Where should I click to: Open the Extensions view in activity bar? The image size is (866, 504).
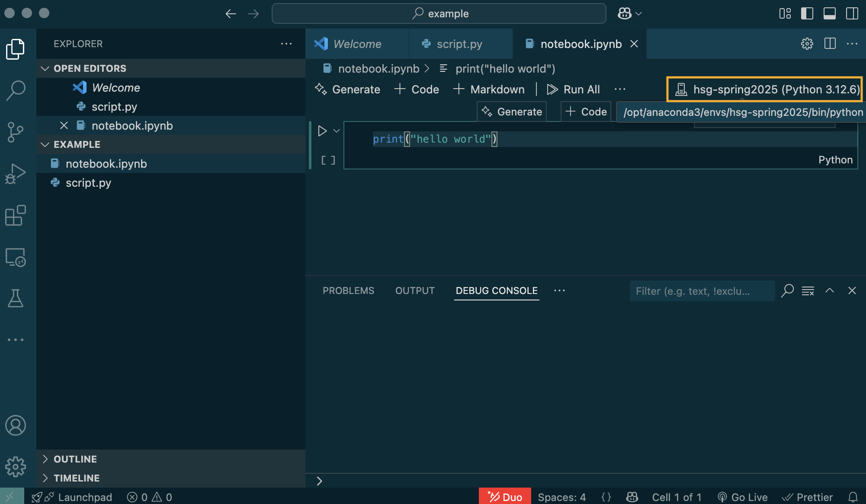[x=16, y=215]
